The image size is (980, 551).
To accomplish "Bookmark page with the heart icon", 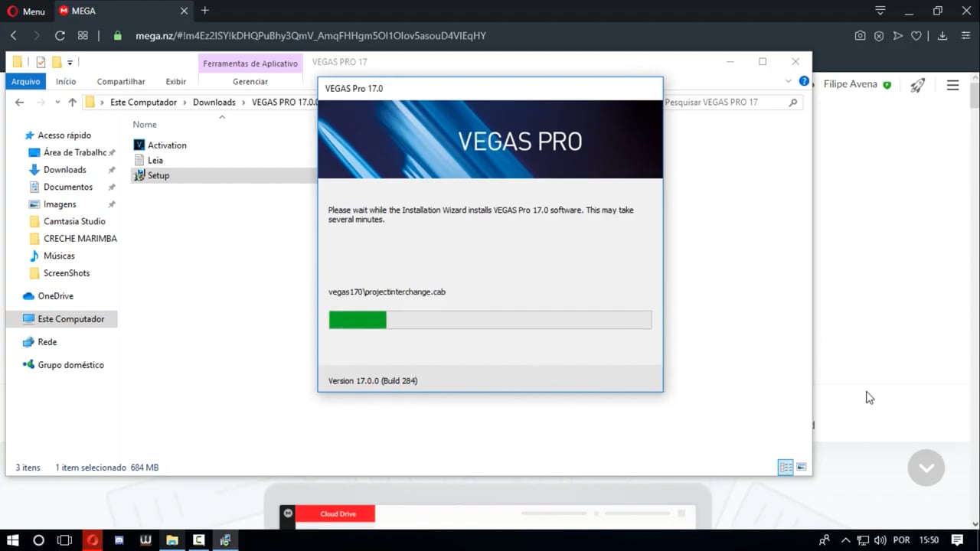I will pos(916,35).
